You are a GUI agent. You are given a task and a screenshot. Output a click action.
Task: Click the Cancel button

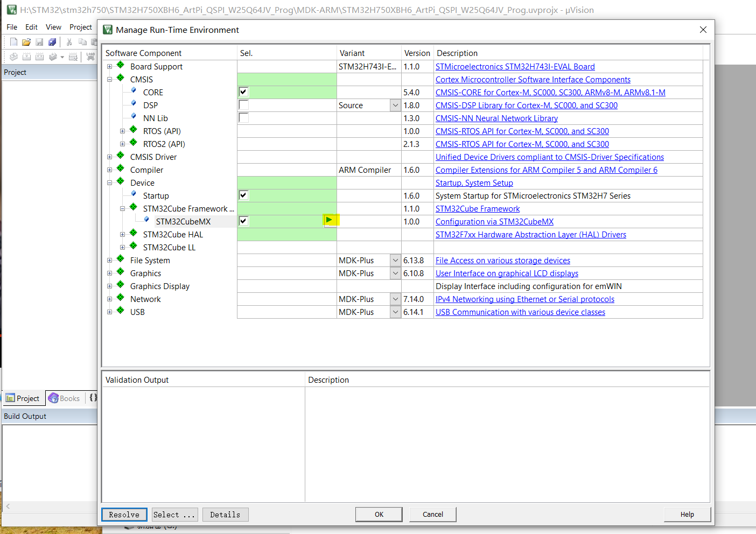click(x=433, y=514)
